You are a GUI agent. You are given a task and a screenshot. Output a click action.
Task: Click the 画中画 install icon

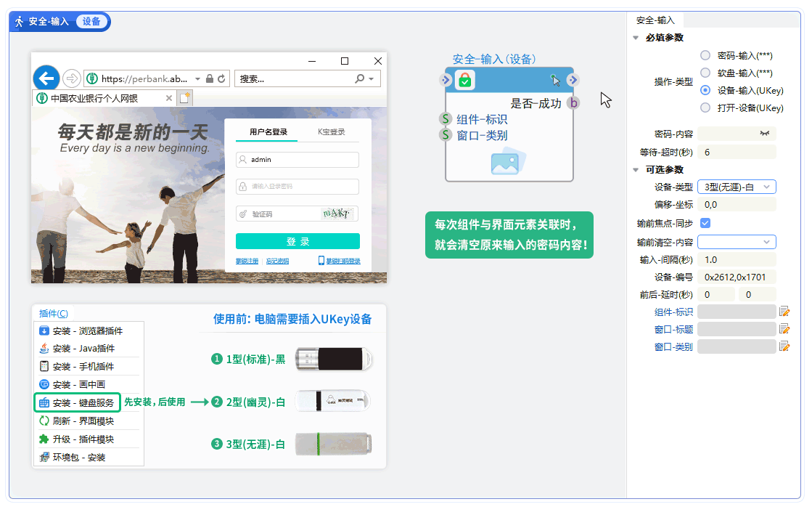click(44, 384)
